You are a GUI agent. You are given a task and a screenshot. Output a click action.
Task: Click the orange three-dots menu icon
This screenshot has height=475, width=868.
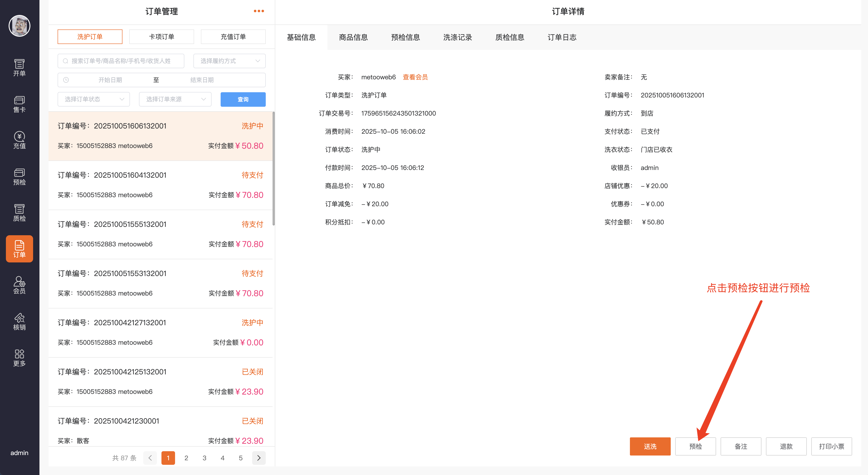(x=258, y=11)
